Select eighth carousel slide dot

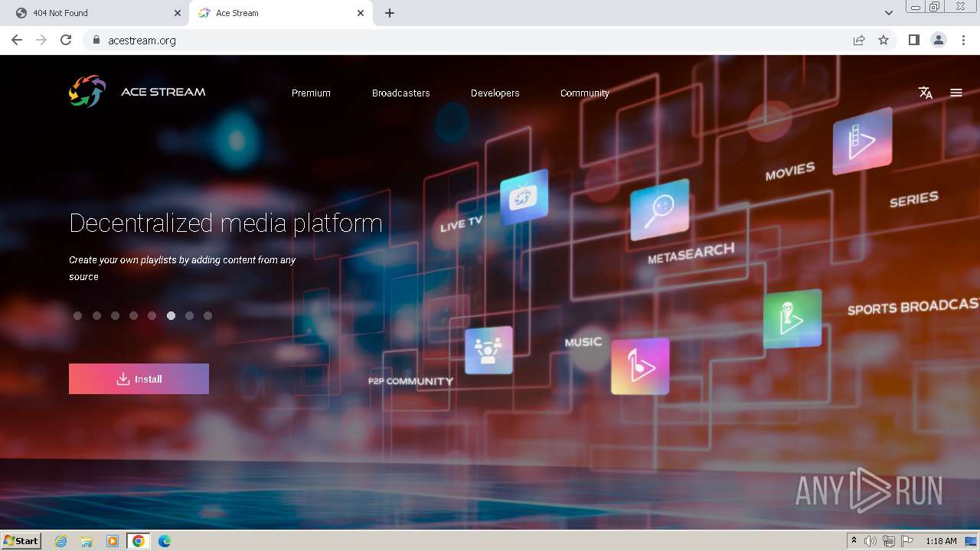(207, 315)
